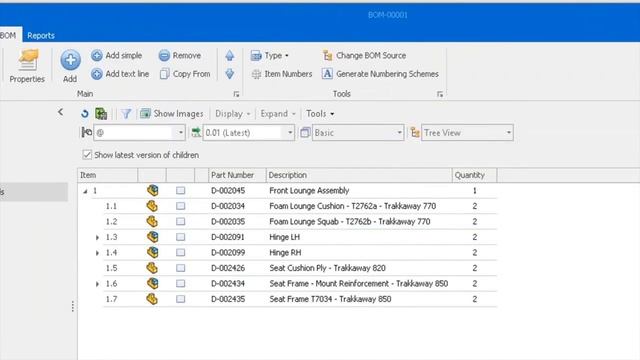
Task: Check the box for D-002434 row
Action: (180, 284)
